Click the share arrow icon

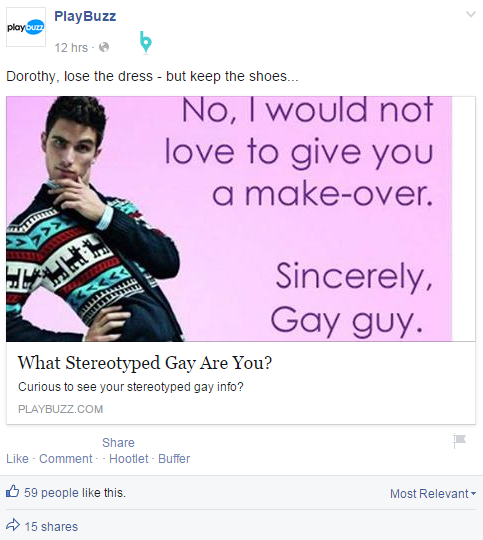(x=13, y=525)
